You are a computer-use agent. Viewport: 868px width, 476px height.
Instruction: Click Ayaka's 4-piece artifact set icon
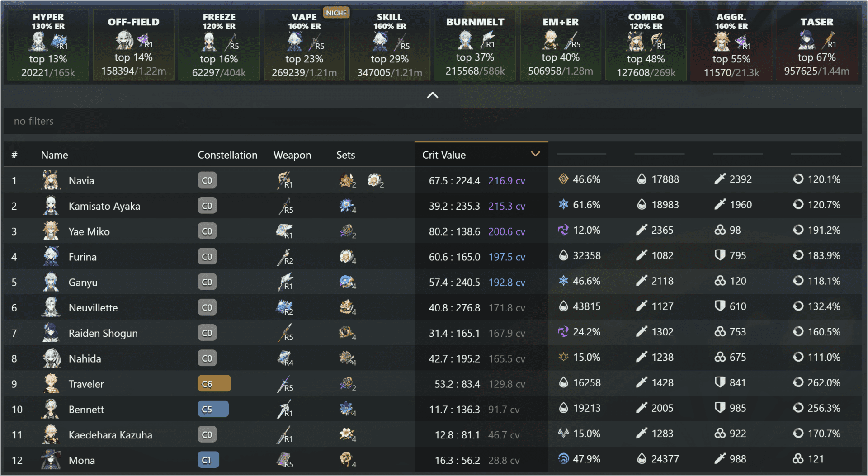tap(347, 206)
